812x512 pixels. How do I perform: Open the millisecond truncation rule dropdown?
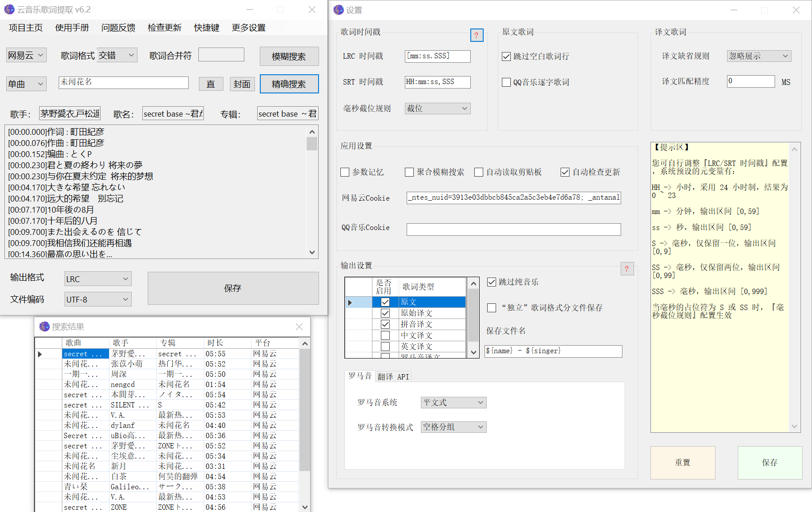click(438, 109)
